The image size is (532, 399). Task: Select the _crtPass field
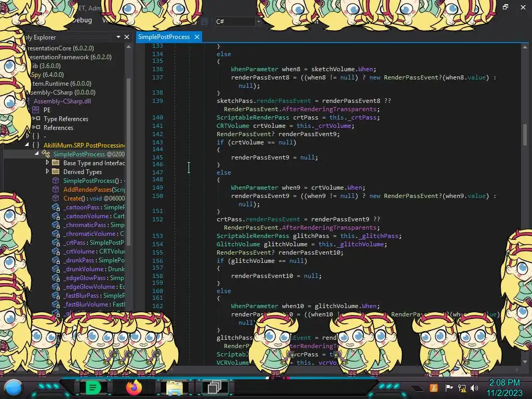pyautogui.click(x=94, y=242)
